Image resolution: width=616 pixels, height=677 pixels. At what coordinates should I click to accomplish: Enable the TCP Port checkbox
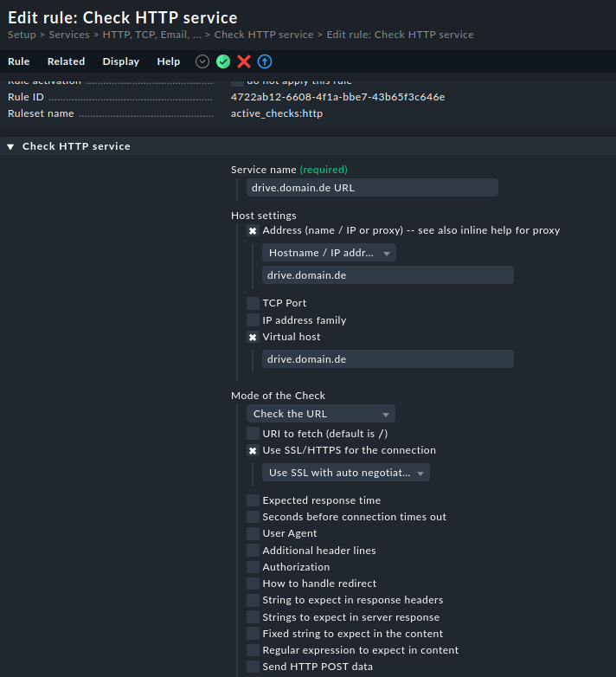(x=253, y=303)
